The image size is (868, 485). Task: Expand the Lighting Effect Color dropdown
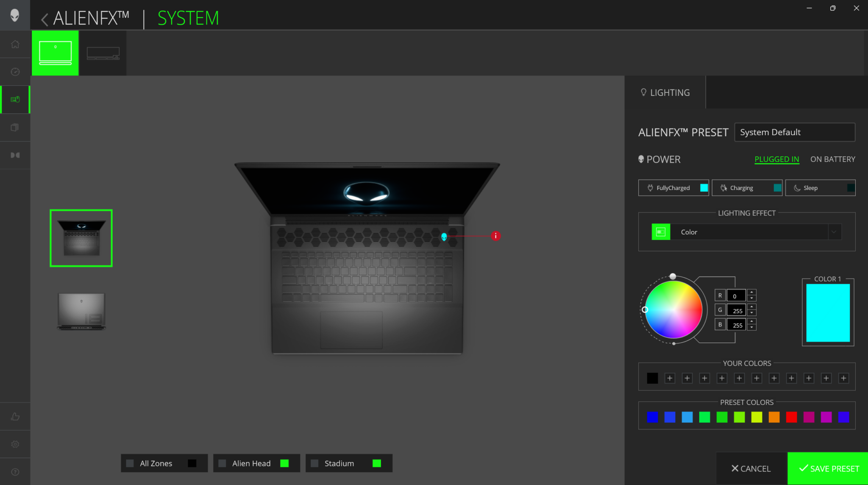pyautogui.click(x=834, y=232)
